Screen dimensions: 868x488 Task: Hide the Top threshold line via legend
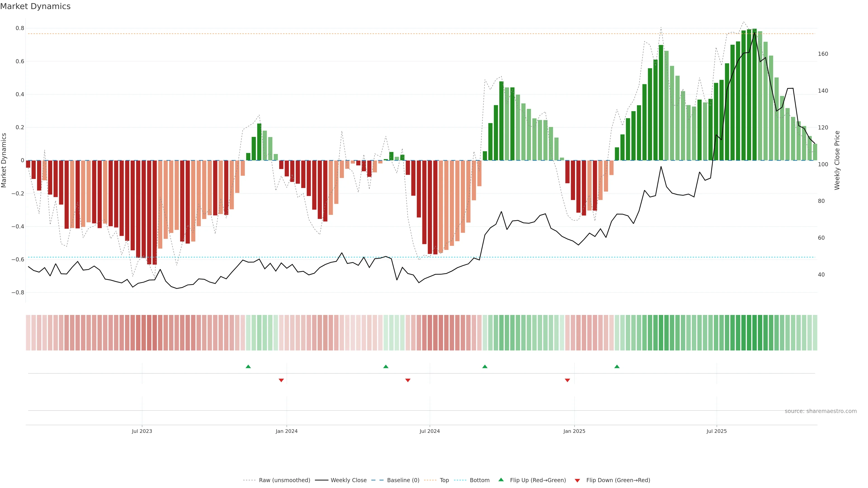(444, 480)
